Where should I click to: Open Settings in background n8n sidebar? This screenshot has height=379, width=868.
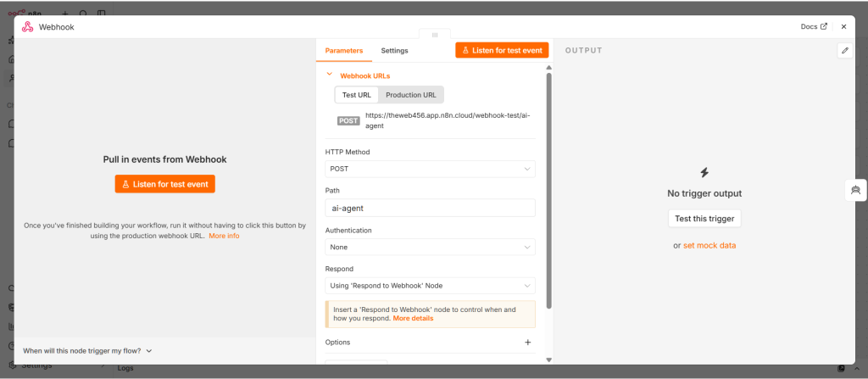click(36, 366)
